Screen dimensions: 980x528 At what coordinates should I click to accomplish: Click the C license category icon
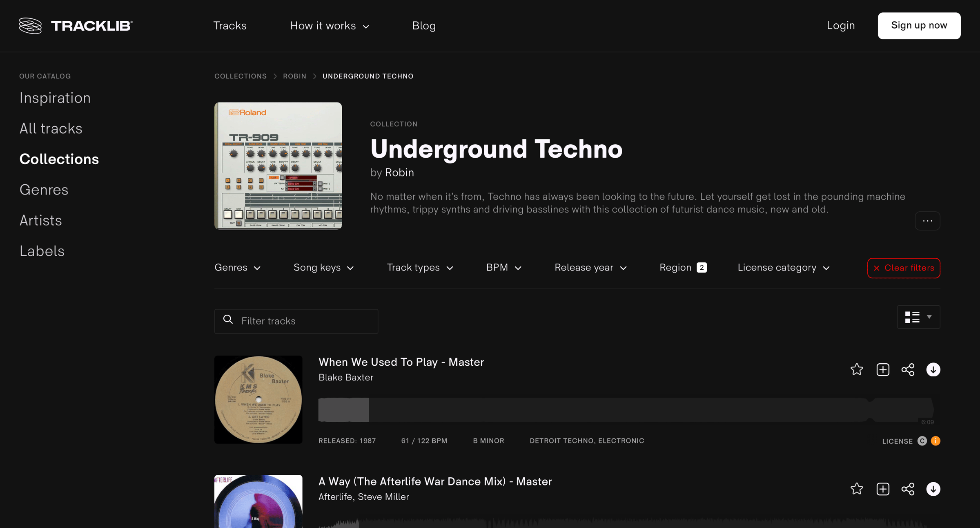tap(922, 441)
